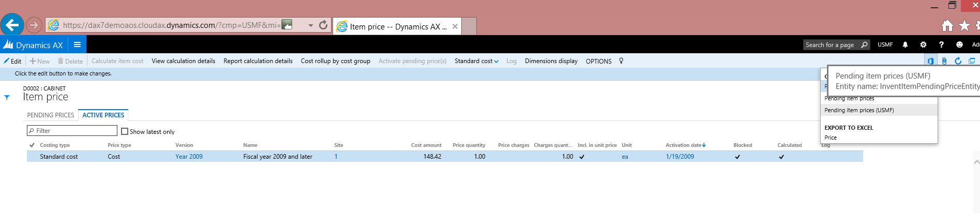This screenshot has width=980, height=213.
Task: Click the browser home icon
Action: coord(947,25)
